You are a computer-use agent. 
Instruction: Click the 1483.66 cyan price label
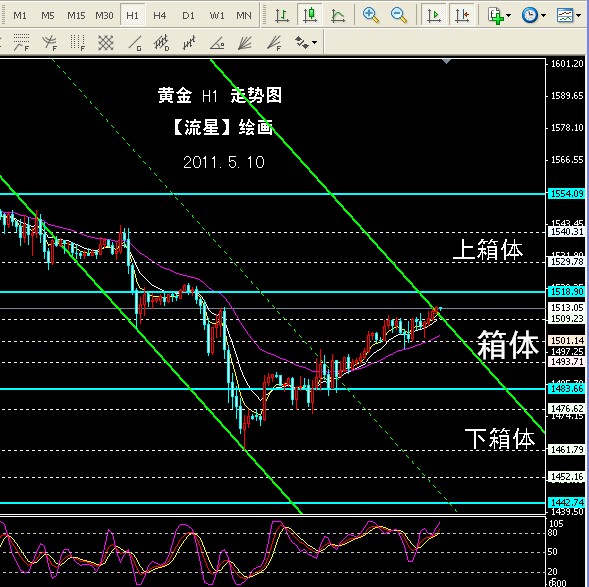click(x=567, y=389)
